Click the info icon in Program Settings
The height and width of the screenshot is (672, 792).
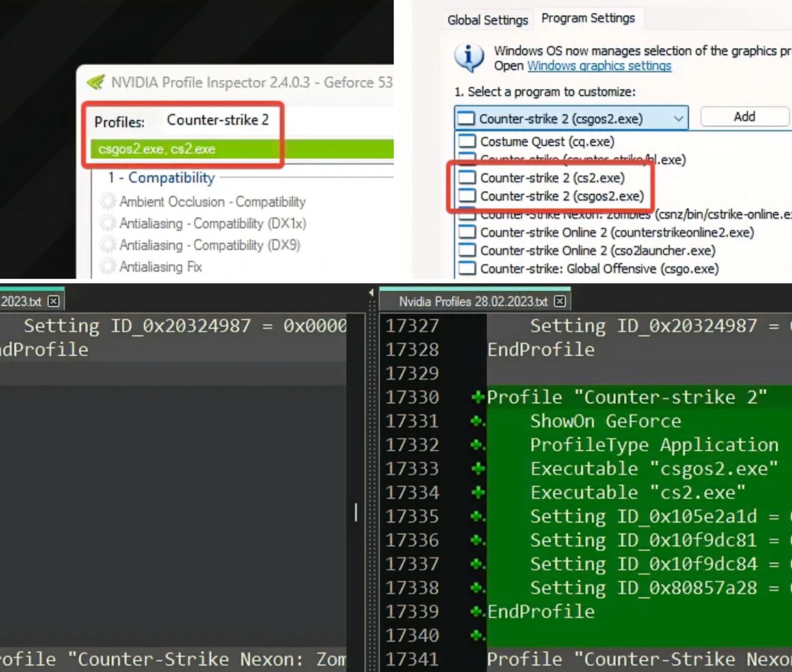point(469,58)
